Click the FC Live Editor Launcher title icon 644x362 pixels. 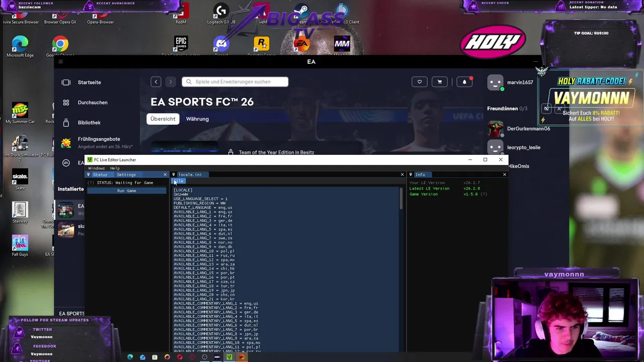[90, 160]
